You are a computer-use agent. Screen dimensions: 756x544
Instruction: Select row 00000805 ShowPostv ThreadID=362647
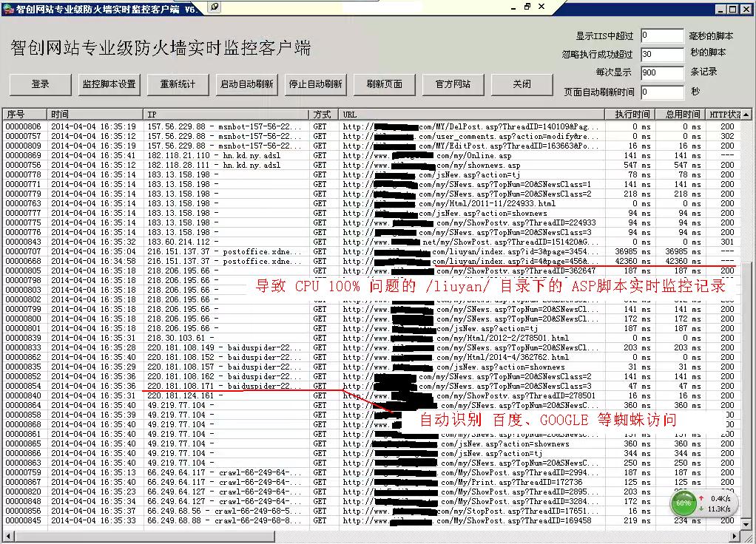pos(371,271)
